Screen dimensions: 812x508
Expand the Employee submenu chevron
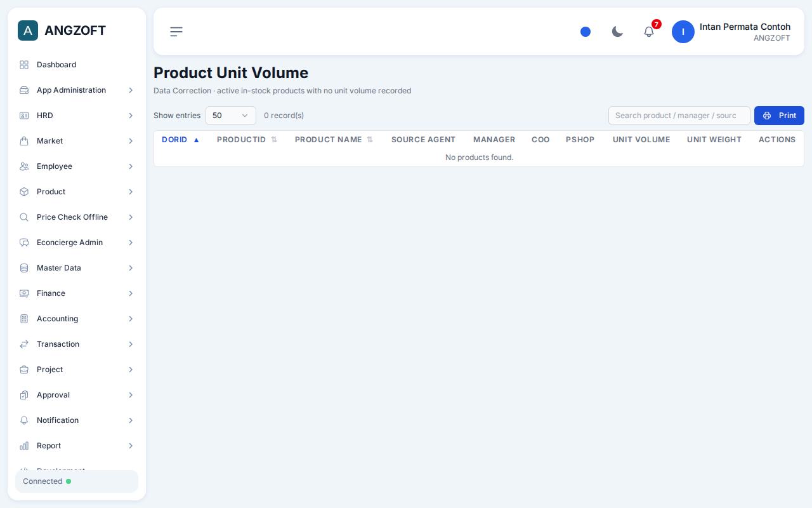[x=131, y=166]
